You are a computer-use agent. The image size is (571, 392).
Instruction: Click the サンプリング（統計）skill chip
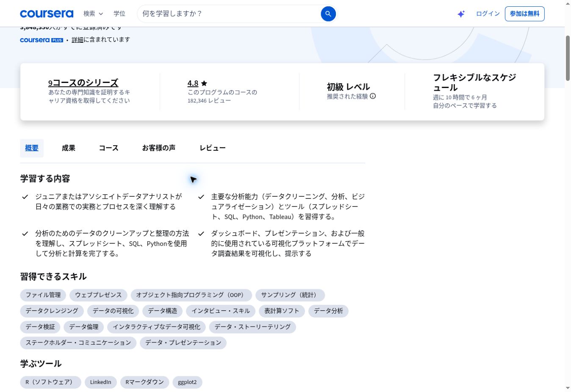coord(290,295)
